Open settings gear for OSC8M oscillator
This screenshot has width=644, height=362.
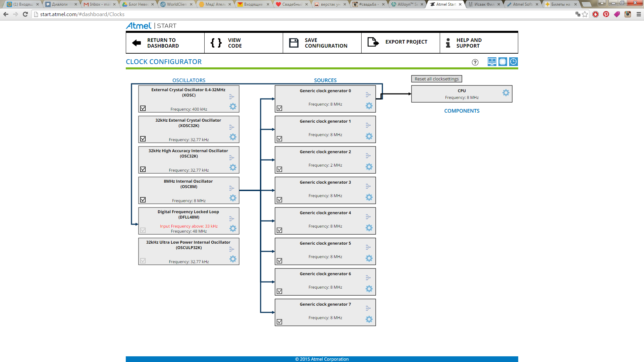click(x=233, y=198)
